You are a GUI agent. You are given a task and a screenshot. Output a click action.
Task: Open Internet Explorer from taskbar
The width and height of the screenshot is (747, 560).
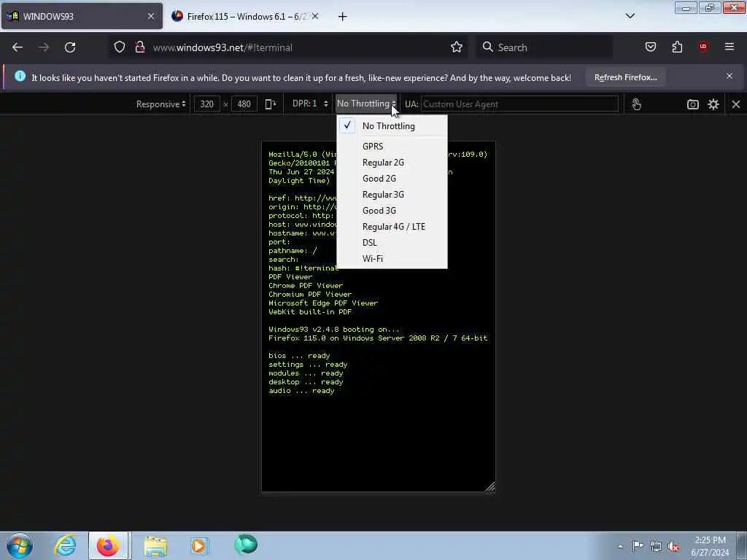click(x=65, y=545)
